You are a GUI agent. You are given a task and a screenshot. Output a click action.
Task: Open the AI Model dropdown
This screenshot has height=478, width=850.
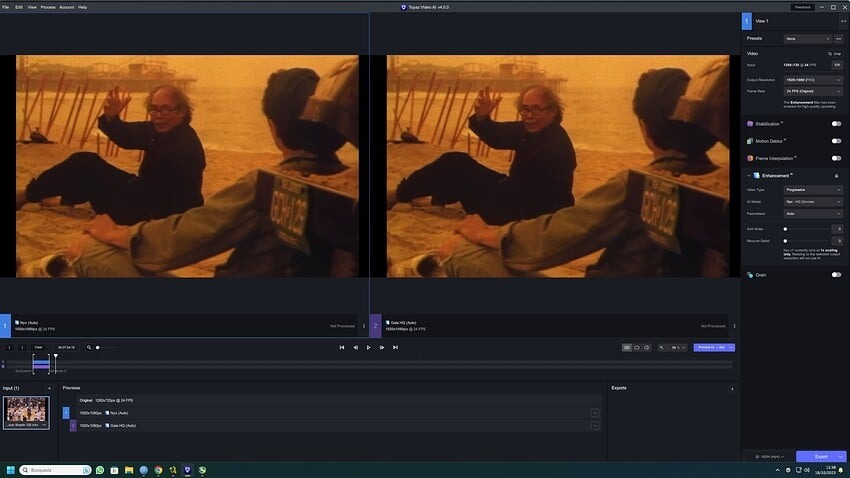pyautogui.click(x=813, y=202)
